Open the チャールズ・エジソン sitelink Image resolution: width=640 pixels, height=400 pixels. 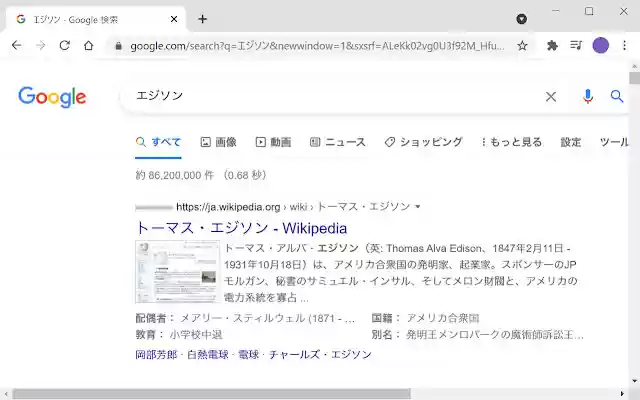pyautogui.click(x=320, y=354)
